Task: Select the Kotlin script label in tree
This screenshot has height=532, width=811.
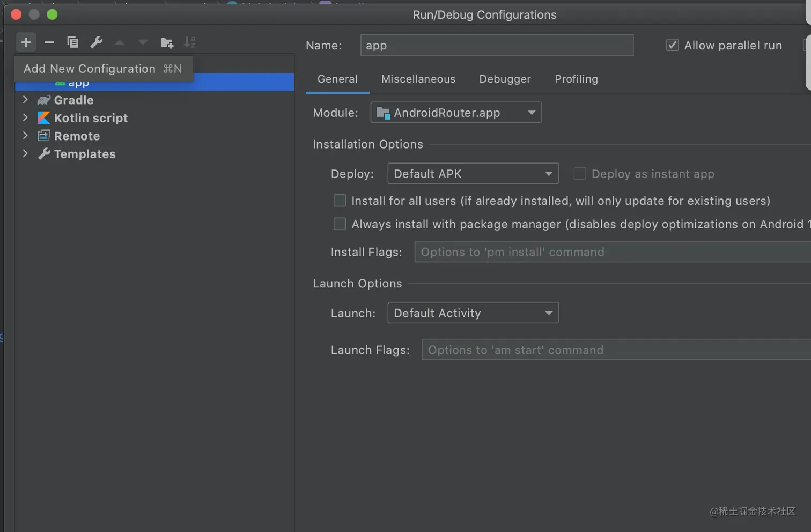Action: click(x=91, y=118)
